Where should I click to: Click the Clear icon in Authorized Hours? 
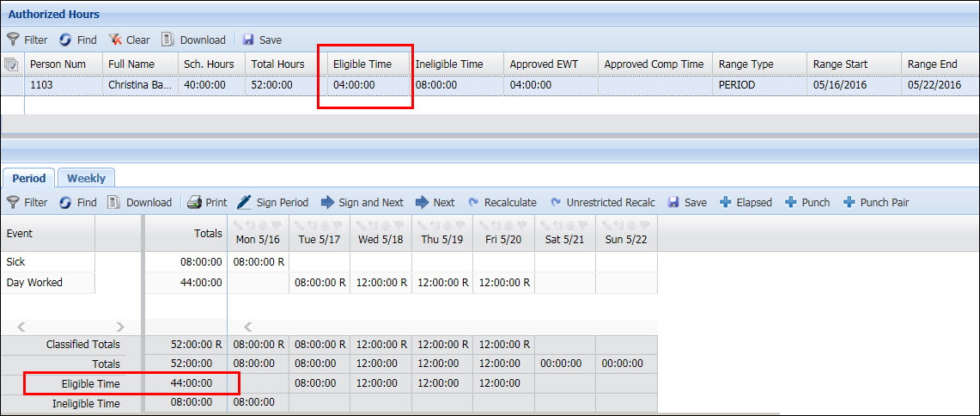[115, 40]
